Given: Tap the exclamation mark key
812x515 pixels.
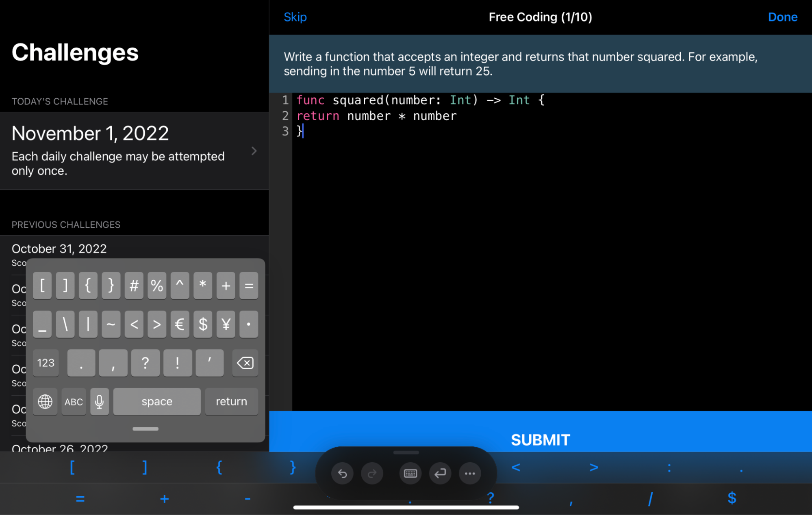Looking at the screenshot, I should click(x=178, y=363).
